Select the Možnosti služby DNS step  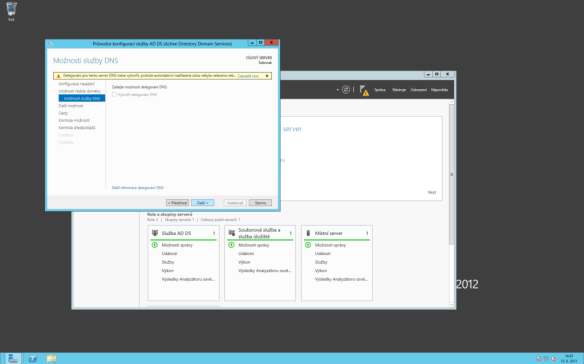click(82, 98)
